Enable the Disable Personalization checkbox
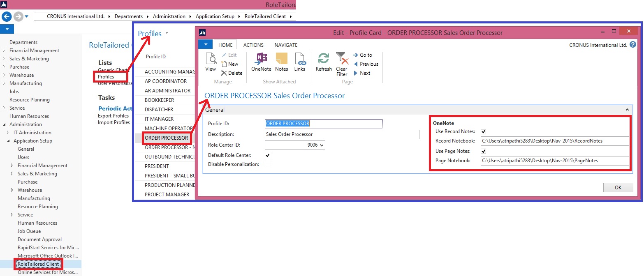Screen dimensions: 644x276 pyautogui.click(x=267, y=165)
